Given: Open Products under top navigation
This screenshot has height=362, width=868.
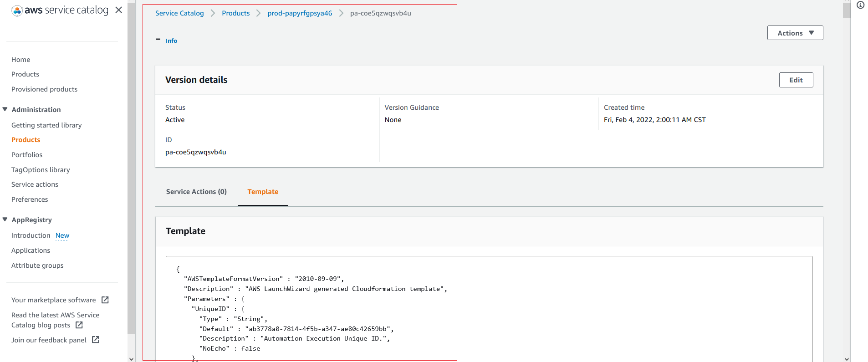Looking at the screenshot, I should point(25,74).
